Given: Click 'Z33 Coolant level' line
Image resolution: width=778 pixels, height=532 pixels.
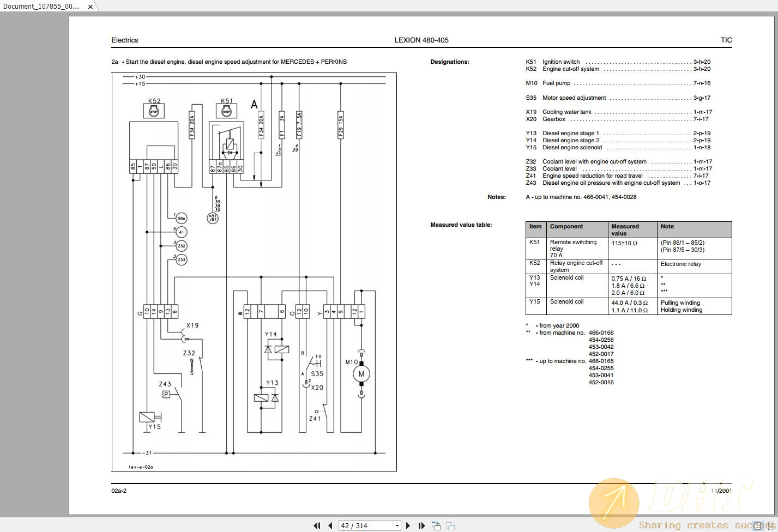Looking at the screenshot, I should [x=619, y=169].
